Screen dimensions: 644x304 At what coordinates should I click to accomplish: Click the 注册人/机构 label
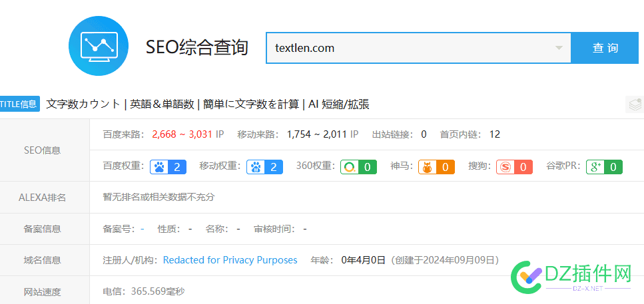click(x=130, y=260)
